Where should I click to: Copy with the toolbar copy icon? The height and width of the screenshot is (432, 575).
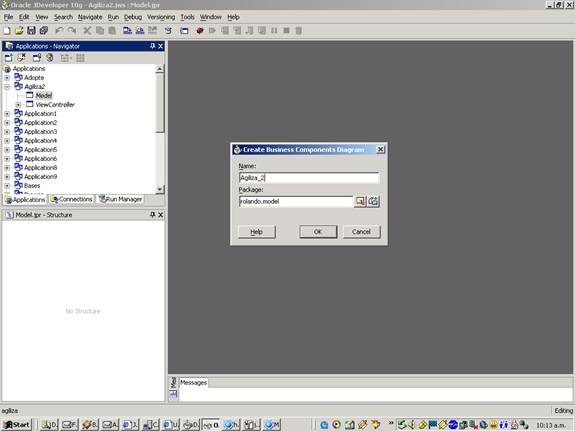(100, 31)
